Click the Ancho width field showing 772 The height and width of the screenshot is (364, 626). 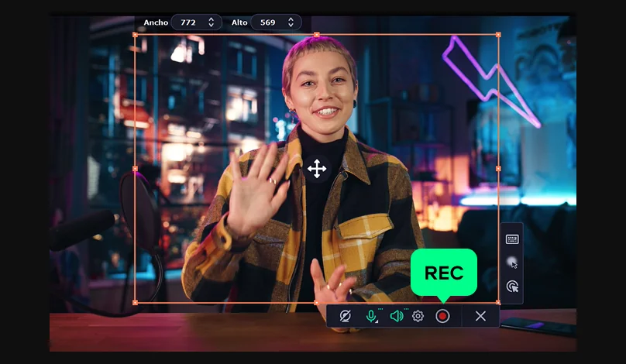(196, 22)
